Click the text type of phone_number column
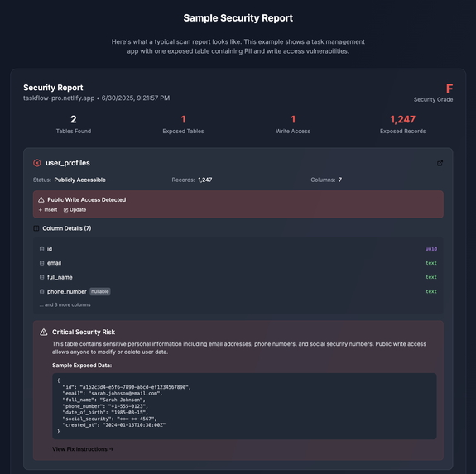 [x=431, y=291]
